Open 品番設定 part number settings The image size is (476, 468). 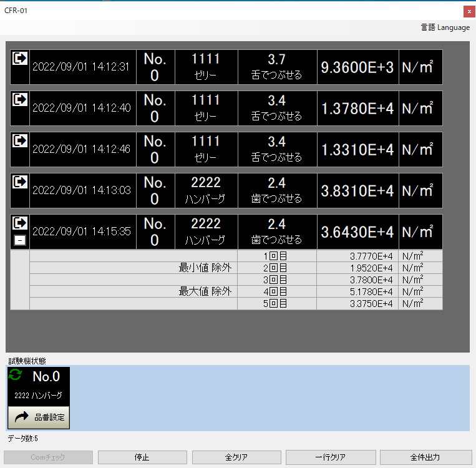tap(39, 417)
